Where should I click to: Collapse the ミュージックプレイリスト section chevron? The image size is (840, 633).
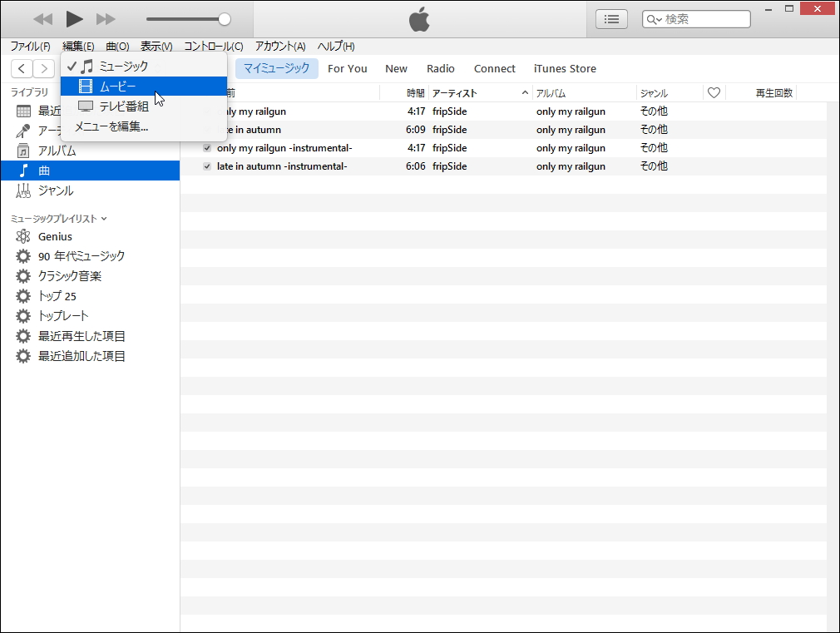pos(103,217)
